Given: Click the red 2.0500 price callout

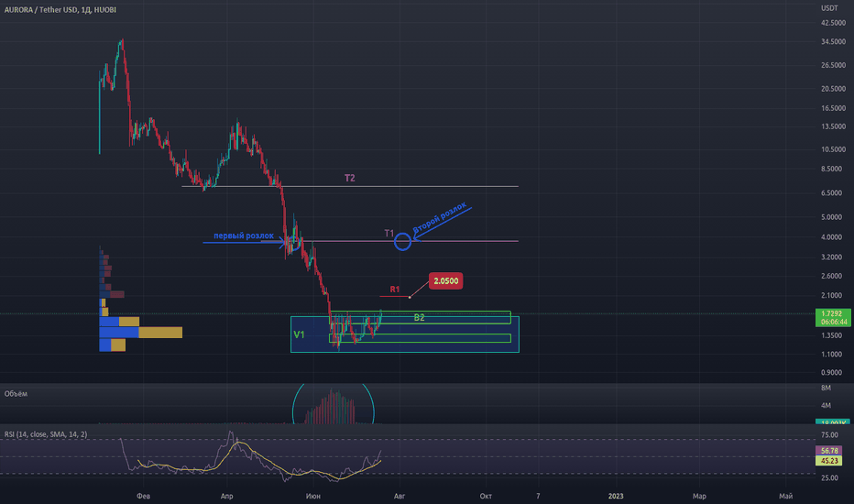Looking at the screenshot, I should (445, 280).
